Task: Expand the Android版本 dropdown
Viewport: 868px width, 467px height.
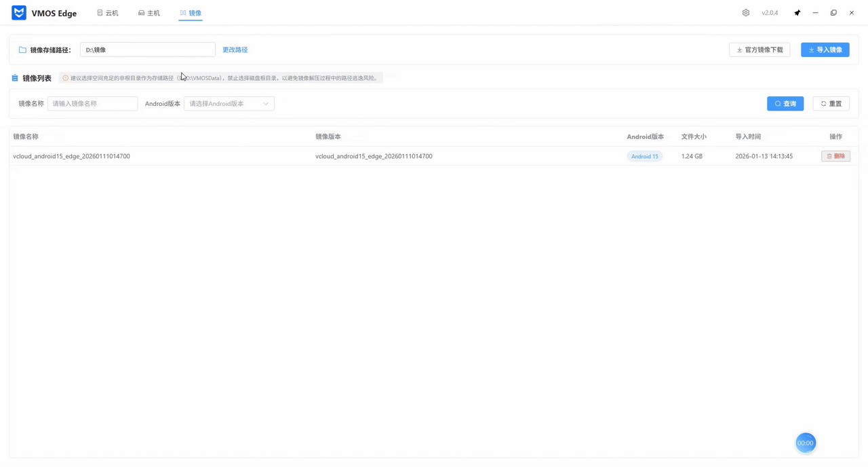Action: [x=229, y=104]
